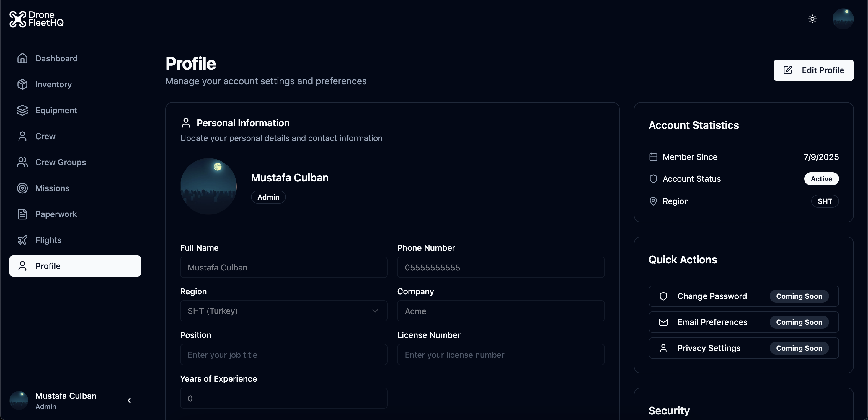Click the 7/9/2025 member date
The width and height of the screenshot is (868, 420).
click(821, 157)
